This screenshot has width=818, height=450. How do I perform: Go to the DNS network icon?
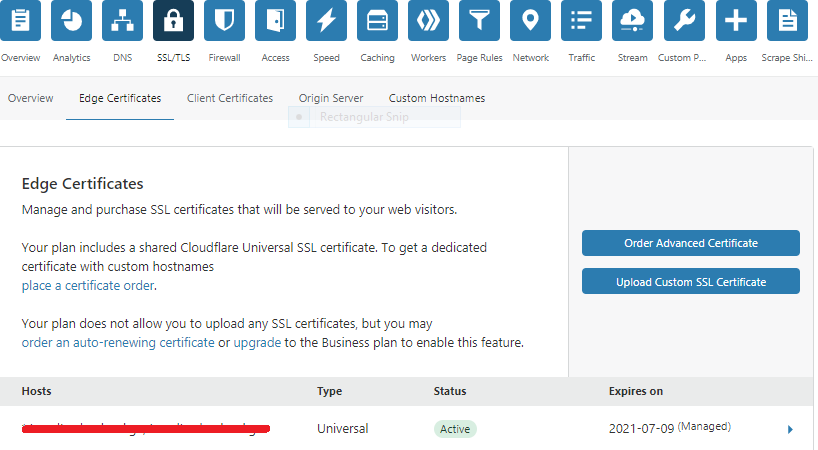122,20
